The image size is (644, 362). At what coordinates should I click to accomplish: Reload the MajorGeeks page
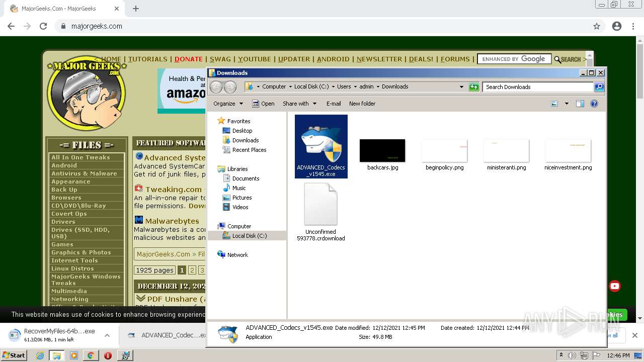43,26
